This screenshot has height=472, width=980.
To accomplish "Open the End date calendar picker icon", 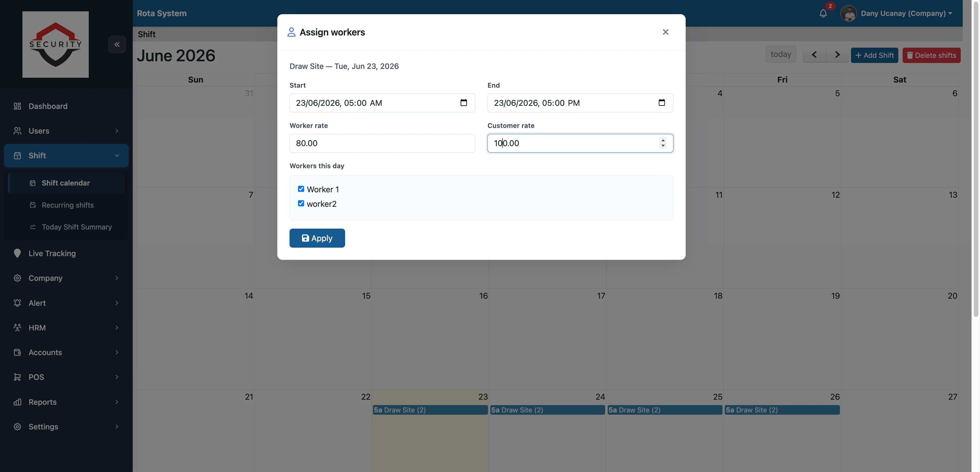I will [662, 103].
